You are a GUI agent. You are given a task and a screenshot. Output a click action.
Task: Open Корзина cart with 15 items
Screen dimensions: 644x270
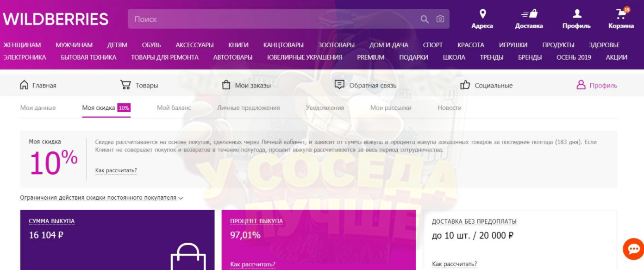pyautogui.click(x=621, y=13)
